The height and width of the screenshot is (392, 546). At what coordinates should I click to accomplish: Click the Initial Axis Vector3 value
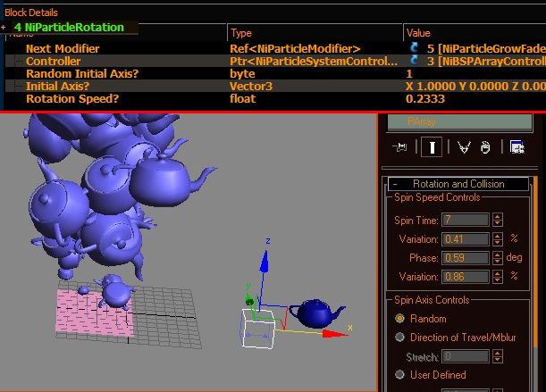[x=475, y=86]
